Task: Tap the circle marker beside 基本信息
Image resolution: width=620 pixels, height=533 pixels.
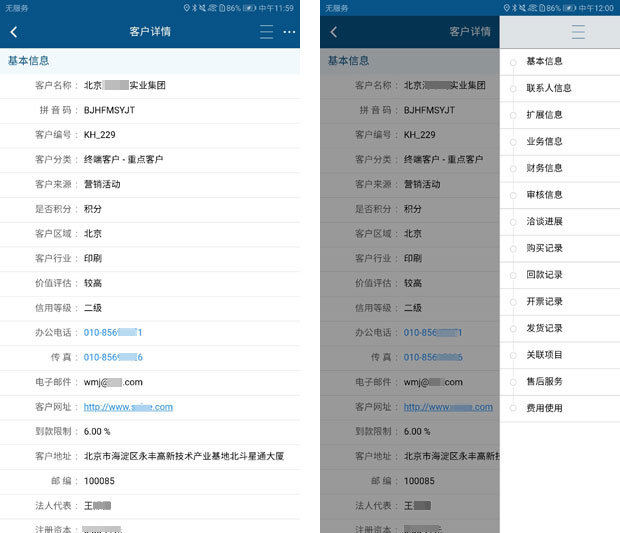Action: [x=513, y=62]
